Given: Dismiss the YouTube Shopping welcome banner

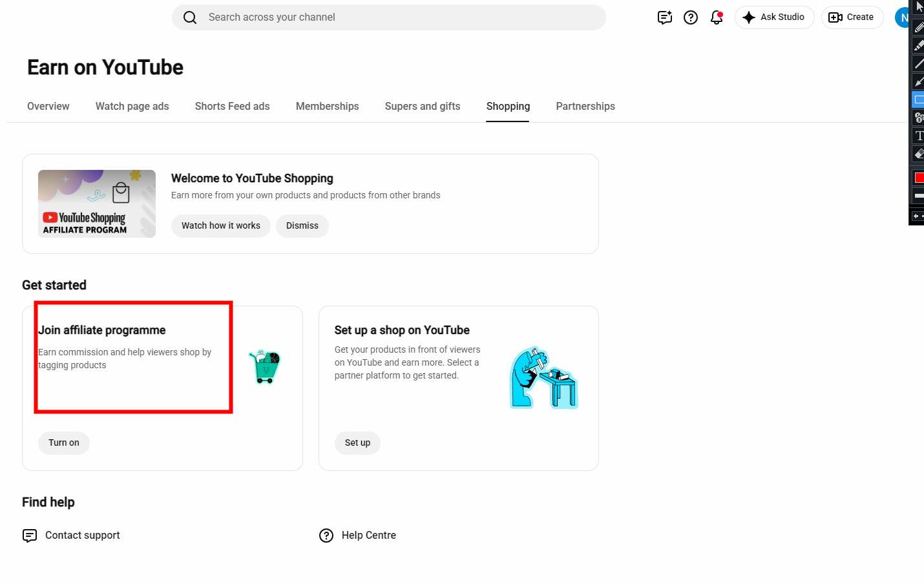Looking at the screenshot, I should tap(302, 226).
